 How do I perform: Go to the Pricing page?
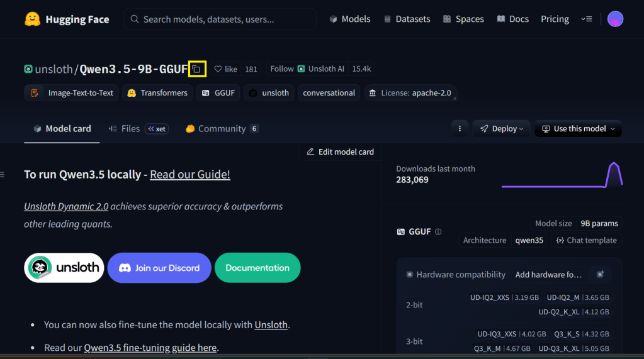[x=555, y=19]
